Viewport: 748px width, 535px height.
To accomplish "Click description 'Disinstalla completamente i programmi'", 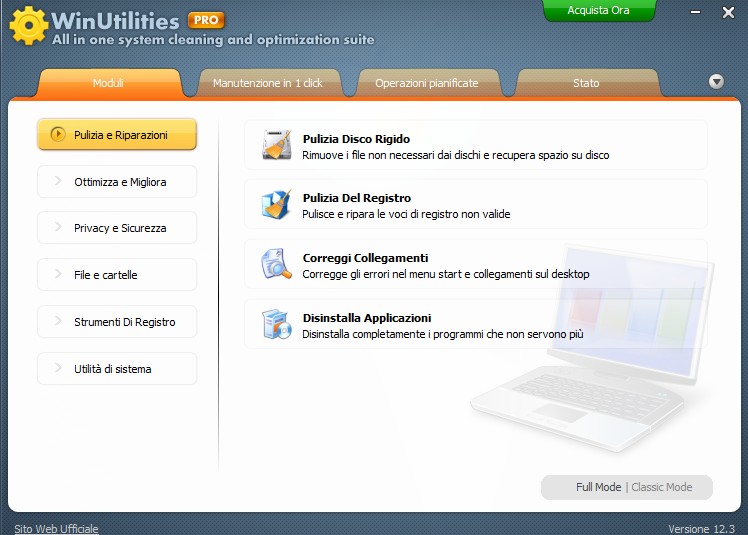I will [443, 334].
